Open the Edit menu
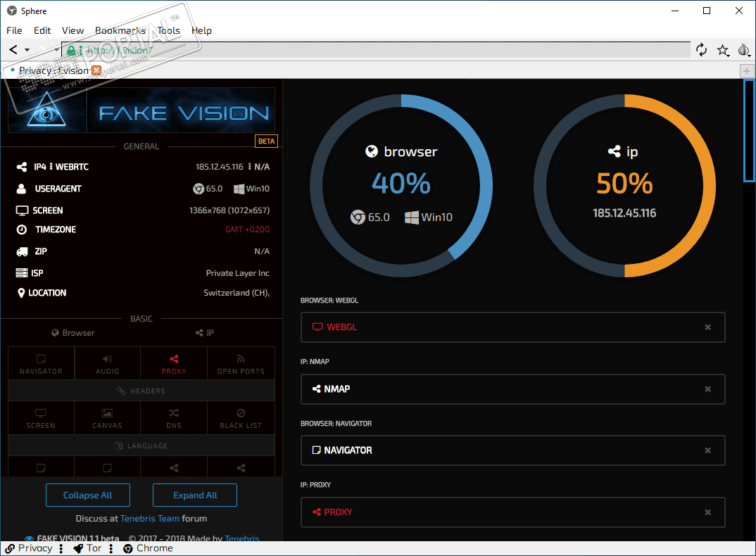The width and height of the screenshot is (756, 556). pos(42,30)
